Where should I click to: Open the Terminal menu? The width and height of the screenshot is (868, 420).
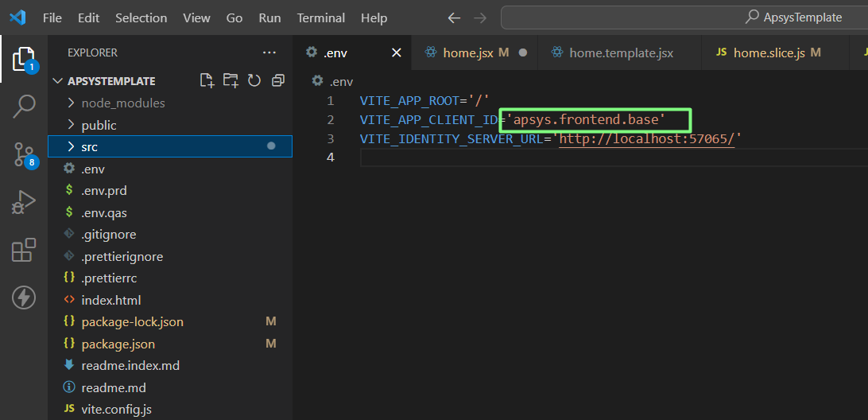[x=320, y=17]
